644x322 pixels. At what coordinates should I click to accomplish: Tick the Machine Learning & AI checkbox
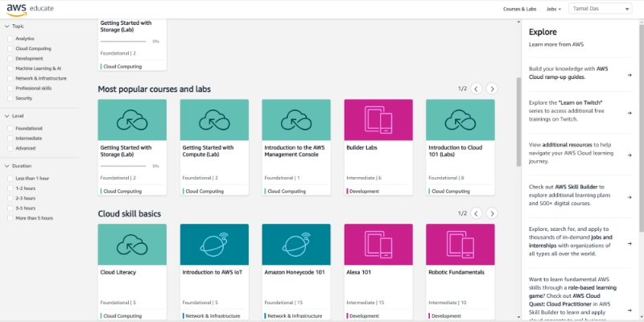pyautogui.click(x=10, y=68)
